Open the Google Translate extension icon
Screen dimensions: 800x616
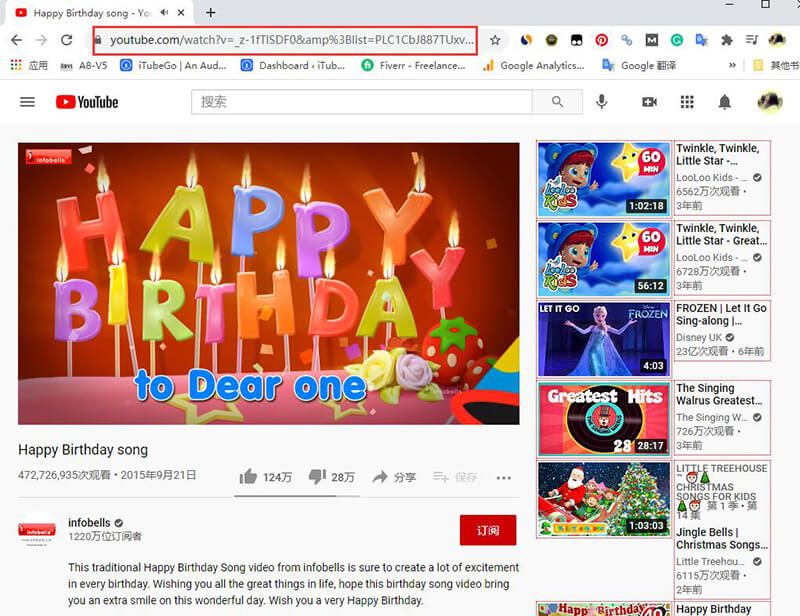[x=702, y=40]
